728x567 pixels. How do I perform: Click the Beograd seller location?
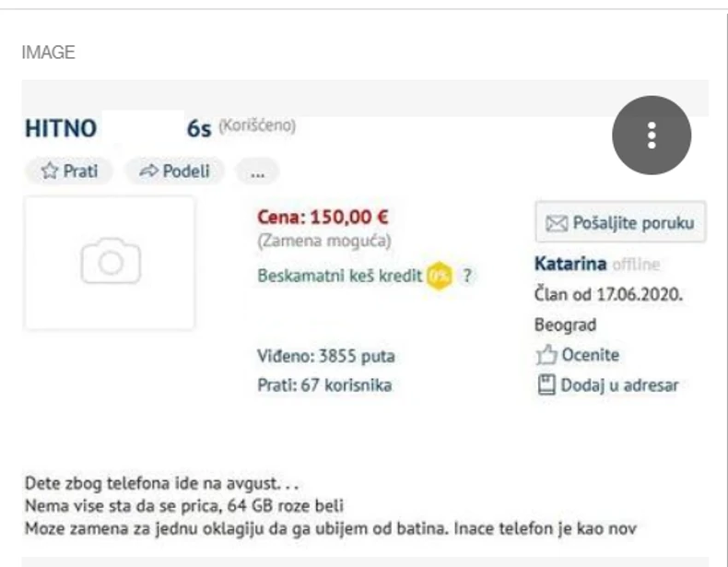[565, 325]
